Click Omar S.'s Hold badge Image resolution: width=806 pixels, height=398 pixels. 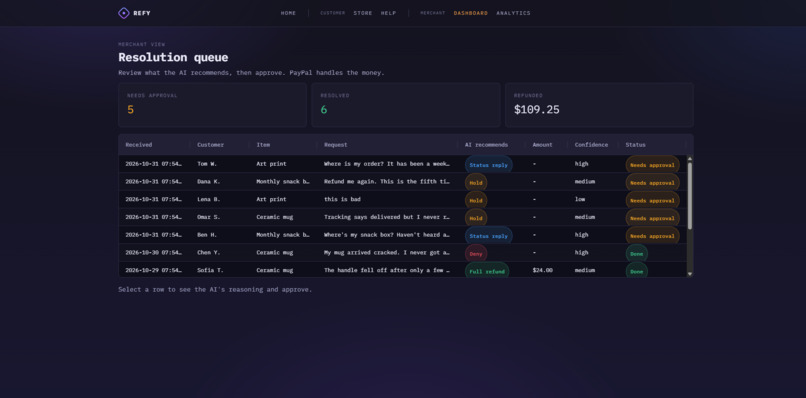point(476,218)
